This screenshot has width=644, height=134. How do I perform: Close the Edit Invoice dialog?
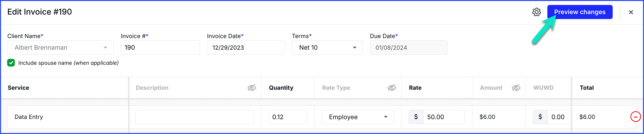[631, 12]
